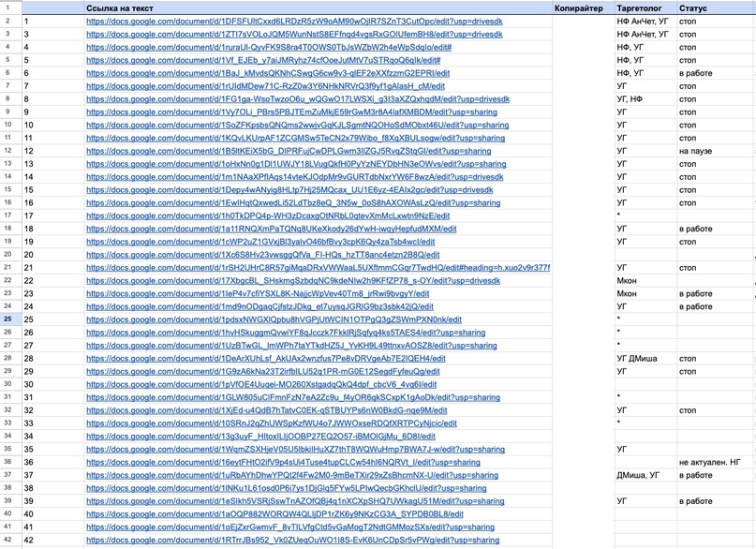Click the 'УГ' targetologist cell in row 24

point(645,306)
